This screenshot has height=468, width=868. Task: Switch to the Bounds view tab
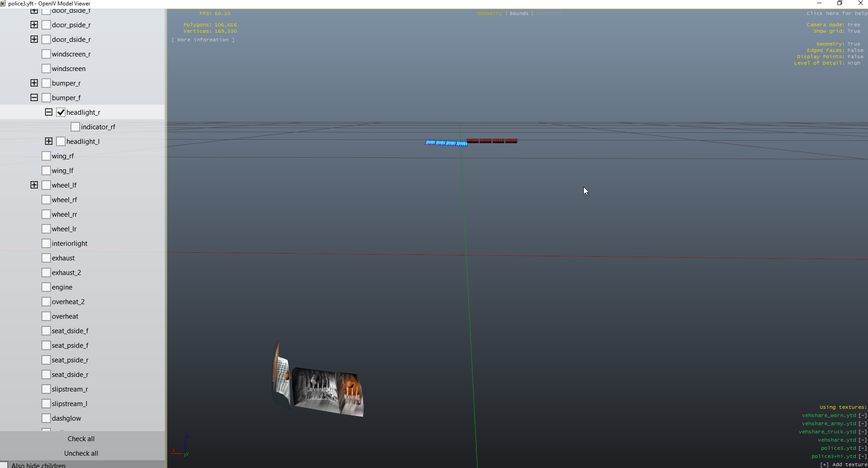pyautogui.click(x=519, y=14)
